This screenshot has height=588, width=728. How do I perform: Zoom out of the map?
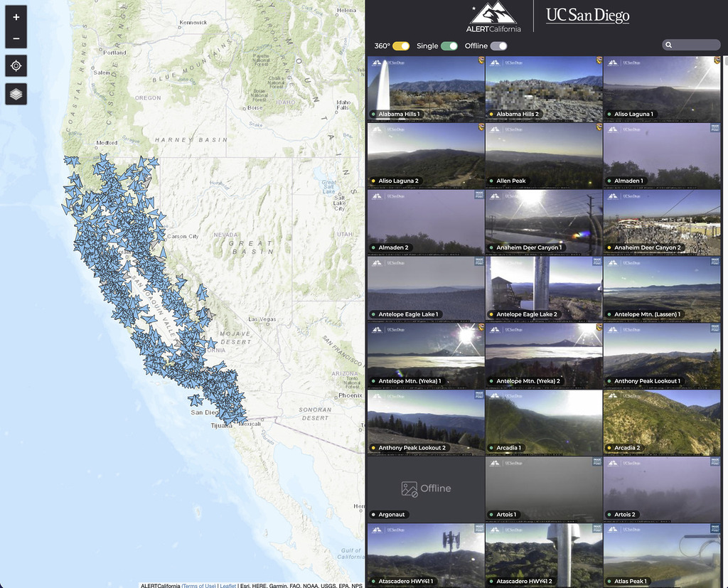pos(16,38)
